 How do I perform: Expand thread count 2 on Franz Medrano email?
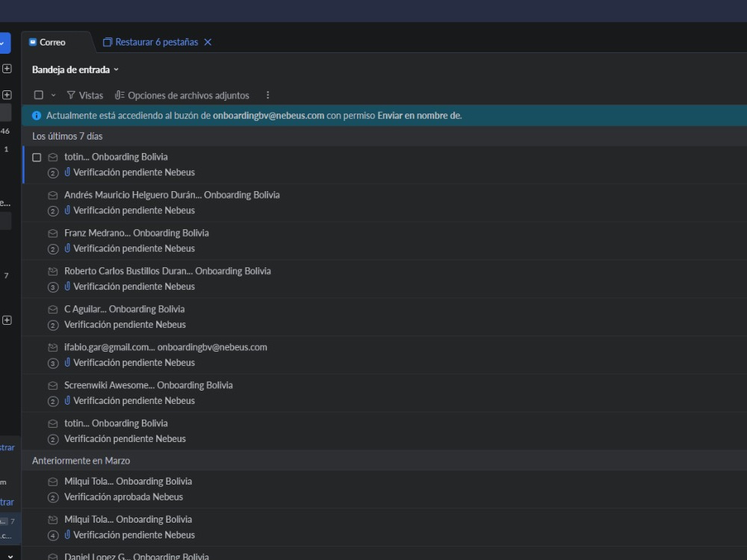coord(53,249)
